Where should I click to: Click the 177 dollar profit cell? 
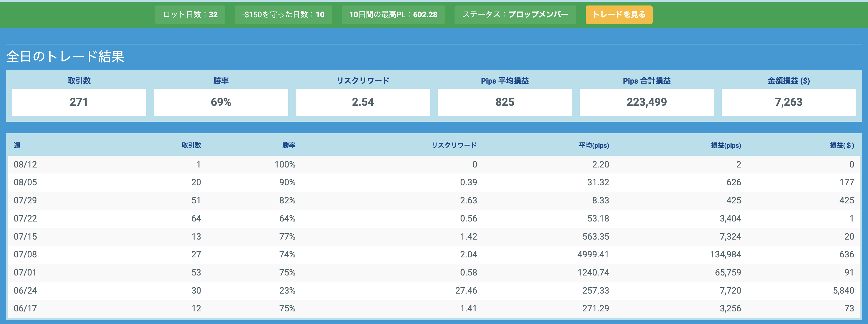click(846, 182)
